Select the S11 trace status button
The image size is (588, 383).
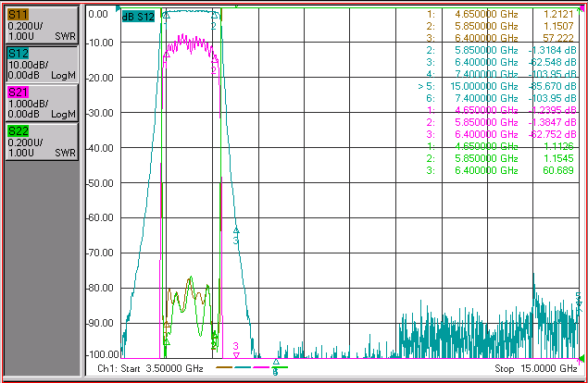point(42,25)
